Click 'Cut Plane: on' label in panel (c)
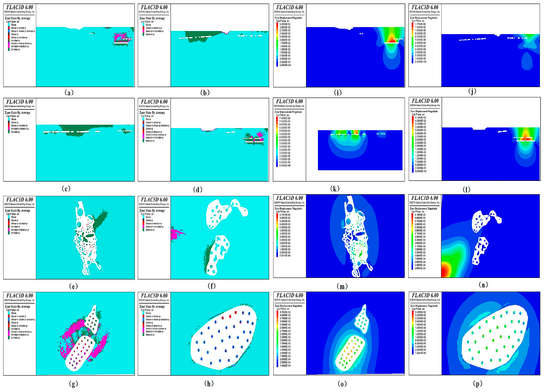The image size is (544, 392). (x=13, y=116)
